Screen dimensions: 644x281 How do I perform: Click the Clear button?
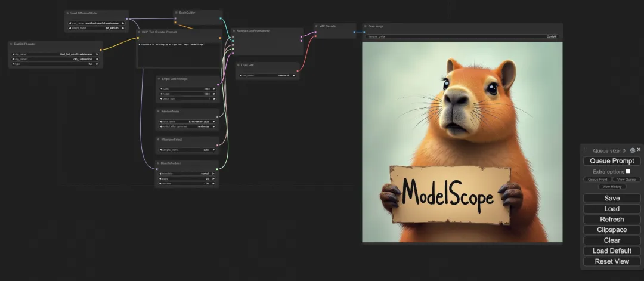tap(612, 240)
